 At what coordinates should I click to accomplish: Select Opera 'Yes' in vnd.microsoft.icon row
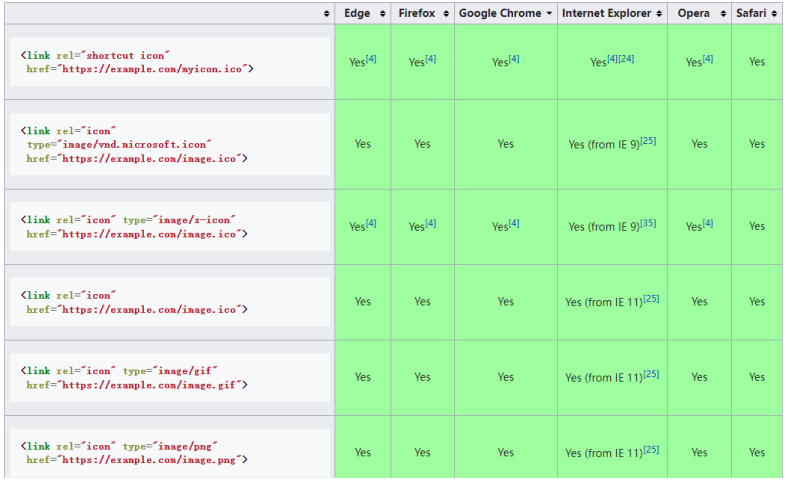(699, 144)
